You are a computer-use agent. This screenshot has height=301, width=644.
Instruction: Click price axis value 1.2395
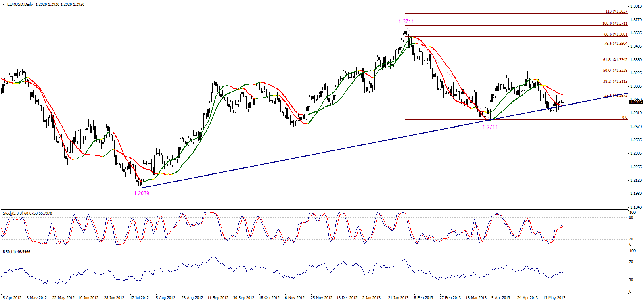636,153
